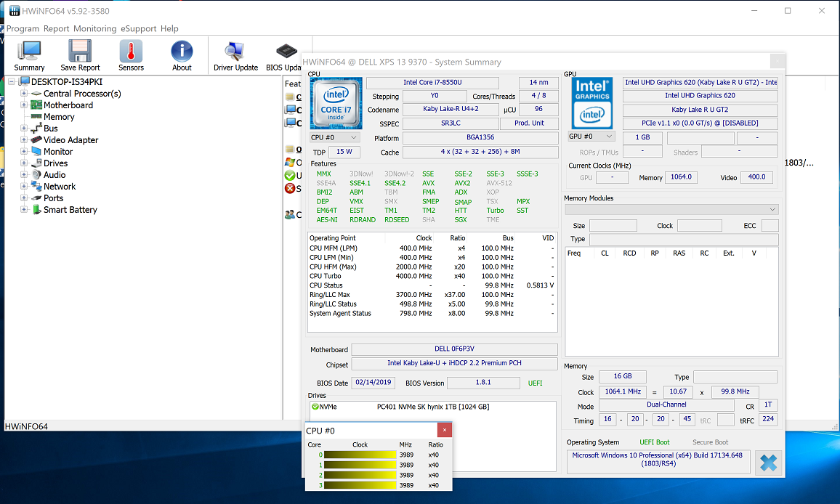Click the DESKTOP-IS34PKI computer icon
This screenshot has width=840, height=504.
pyautogui.click(x=24, y=81)
